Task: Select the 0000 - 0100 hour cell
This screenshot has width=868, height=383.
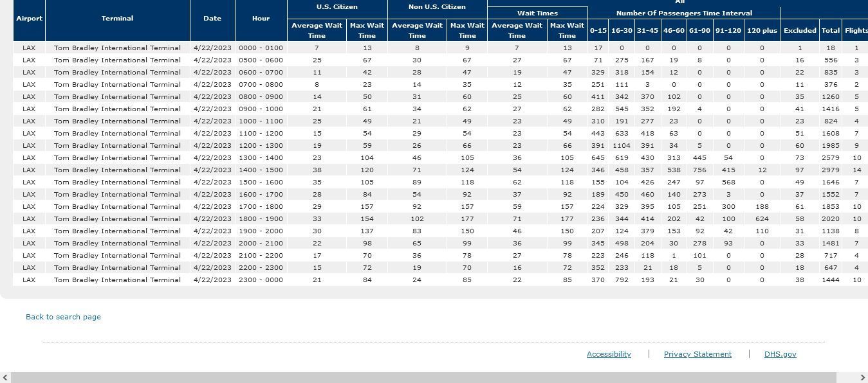Action: 261,48
